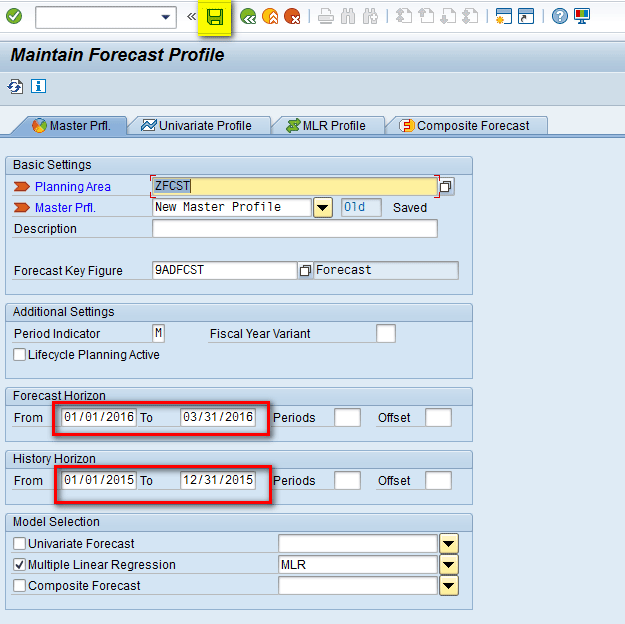The image size is (625, 624).
Task: Click the blue Information icon
Action: 39,86
